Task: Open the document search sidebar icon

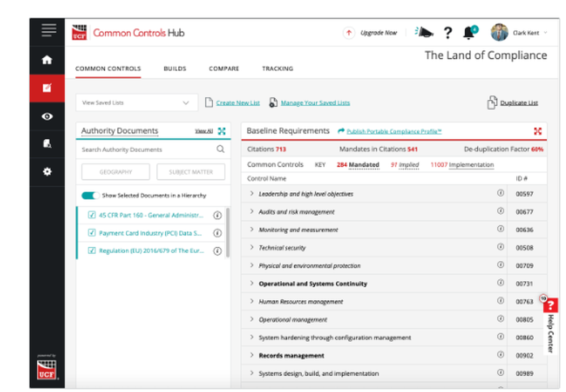Action: [47, 144]
